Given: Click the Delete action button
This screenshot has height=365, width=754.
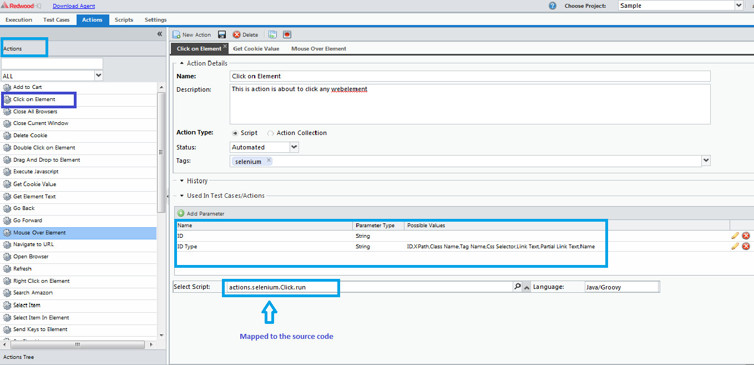Looking at the screenshot, I should tap(246, 35).
